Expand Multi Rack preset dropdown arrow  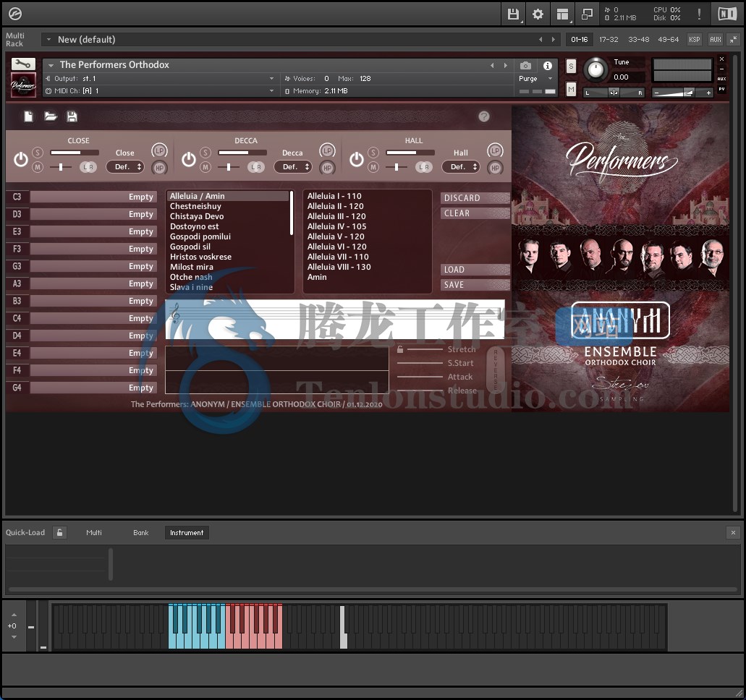(48, 40)
